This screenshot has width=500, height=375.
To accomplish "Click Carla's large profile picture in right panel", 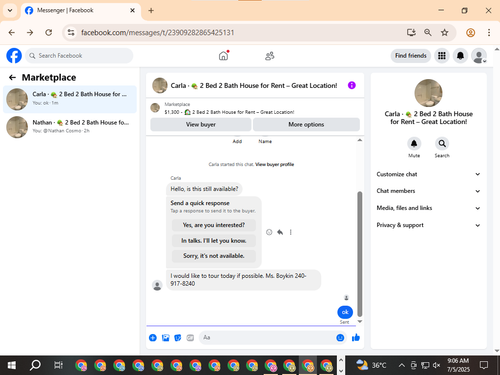I will coord(428,93).
